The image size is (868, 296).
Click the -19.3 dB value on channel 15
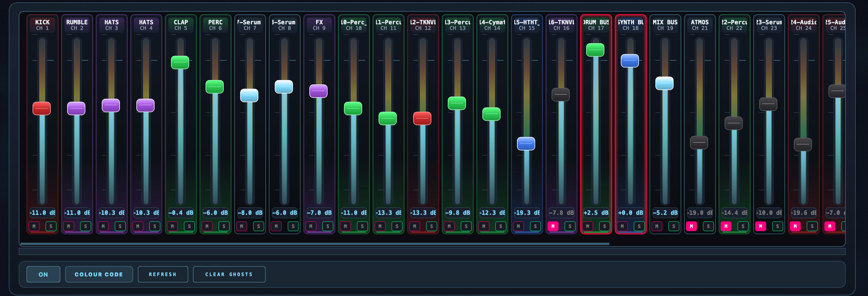(x=527, y=213)
